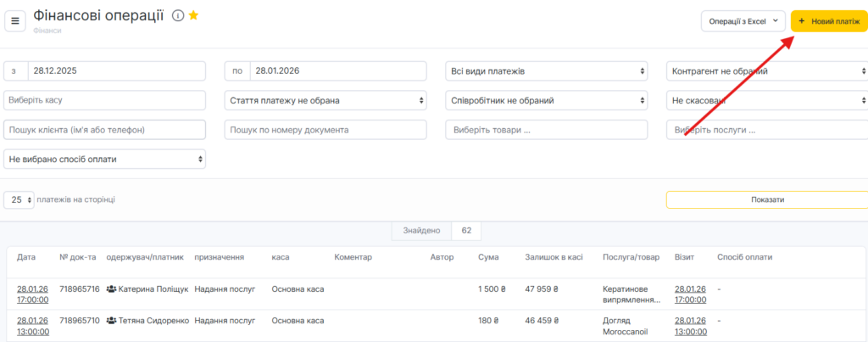Open the Операції з Excel dropdown
The height and width of the screenshot is (342, 868).
pos(743,20)
